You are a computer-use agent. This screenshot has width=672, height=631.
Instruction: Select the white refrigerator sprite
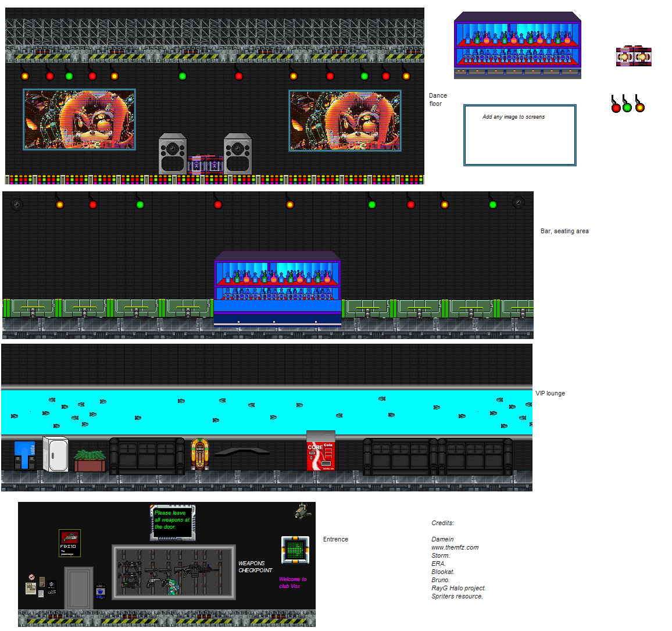[x=55, y=454]
